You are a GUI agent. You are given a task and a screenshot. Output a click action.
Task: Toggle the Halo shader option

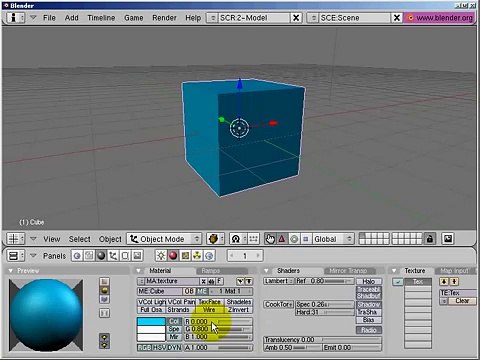(x=369, y=281)
